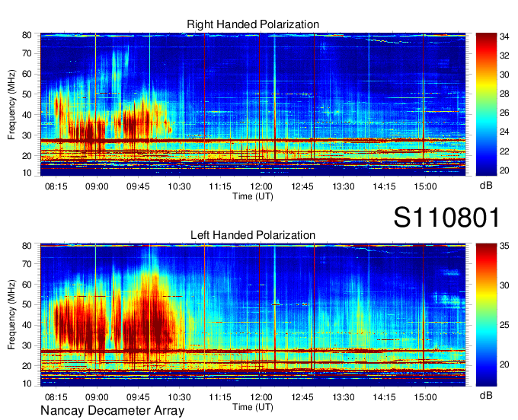The image size is (518, 420).
Task: Click 14:15 tick on Left Handed plot
Action: (x=384, y=397)
